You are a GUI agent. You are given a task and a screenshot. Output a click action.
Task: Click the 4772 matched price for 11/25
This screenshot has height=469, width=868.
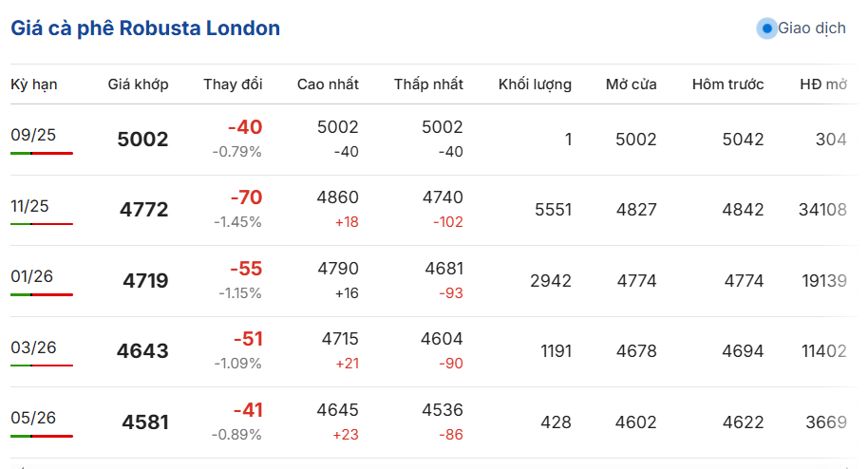click(x=144, y=210)
